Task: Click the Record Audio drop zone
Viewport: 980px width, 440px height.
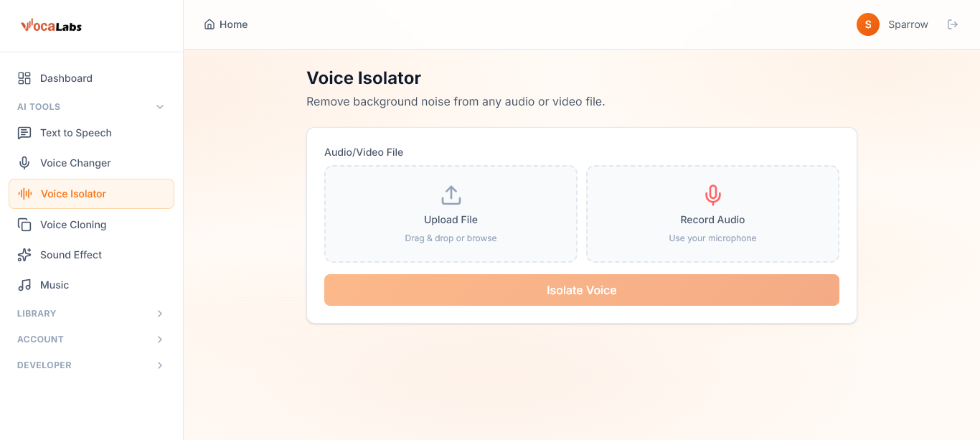Action: [712, 214]
